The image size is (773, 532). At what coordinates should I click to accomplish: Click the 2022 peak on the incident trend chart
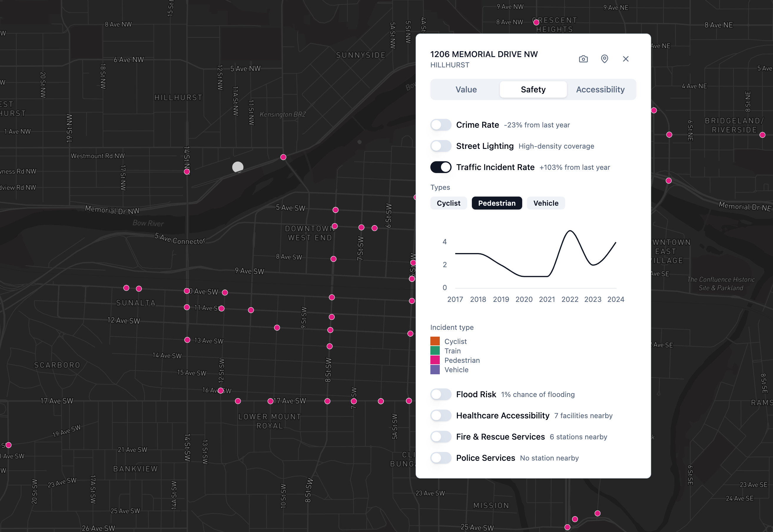click(570, 231)
